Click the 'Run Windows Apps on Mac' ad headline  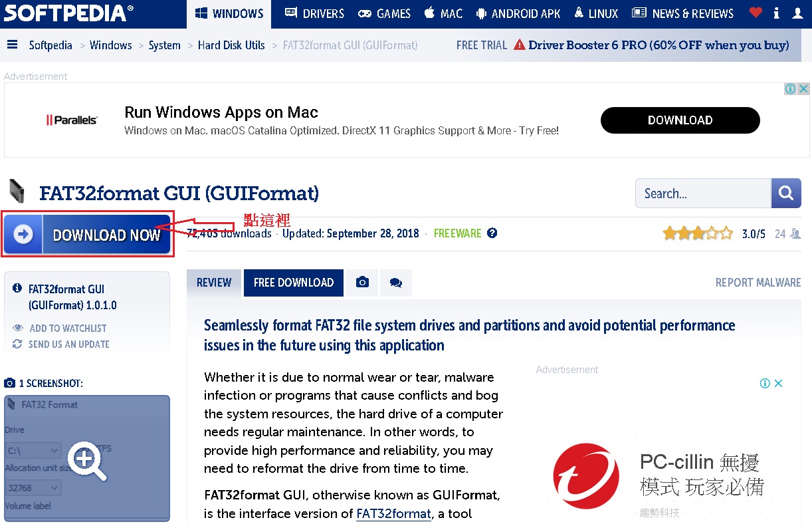[x=221, y=112]
